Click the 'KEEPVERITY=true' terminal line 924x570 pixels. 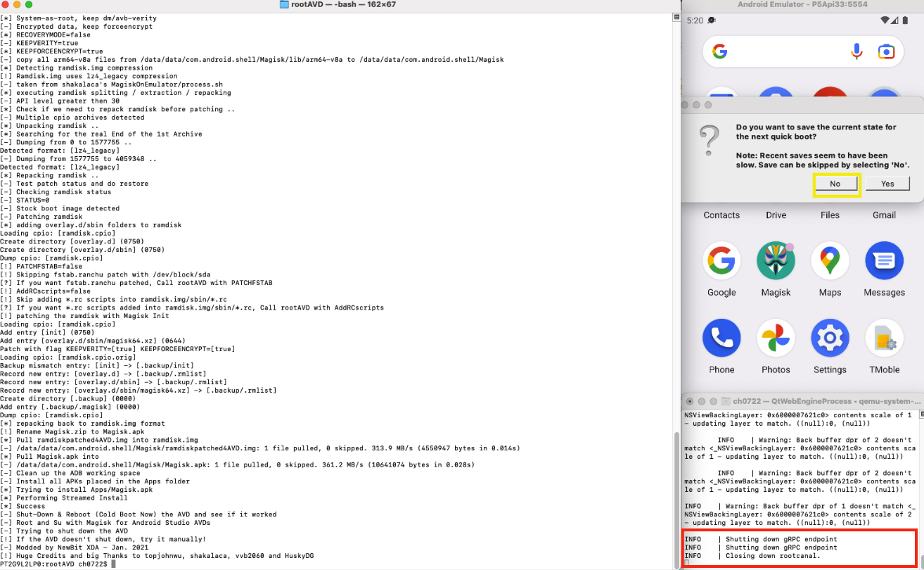[x=39, y=43]
